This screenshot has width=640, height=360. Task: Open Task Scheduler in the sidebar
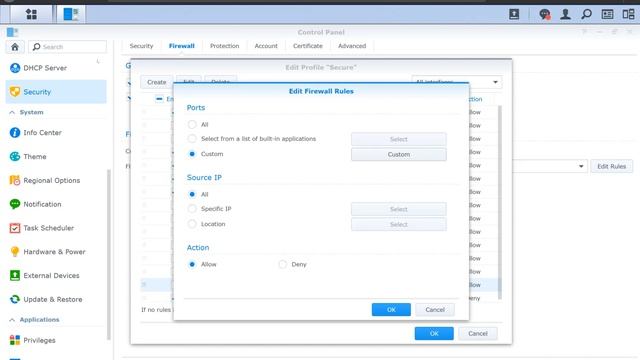[56, 228]
